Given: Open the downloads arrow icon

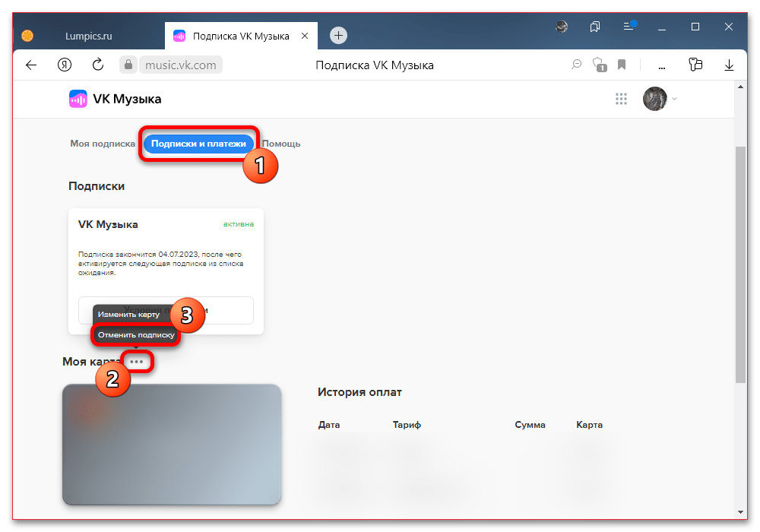Looking at the screenshot, I should click(730, 65).
